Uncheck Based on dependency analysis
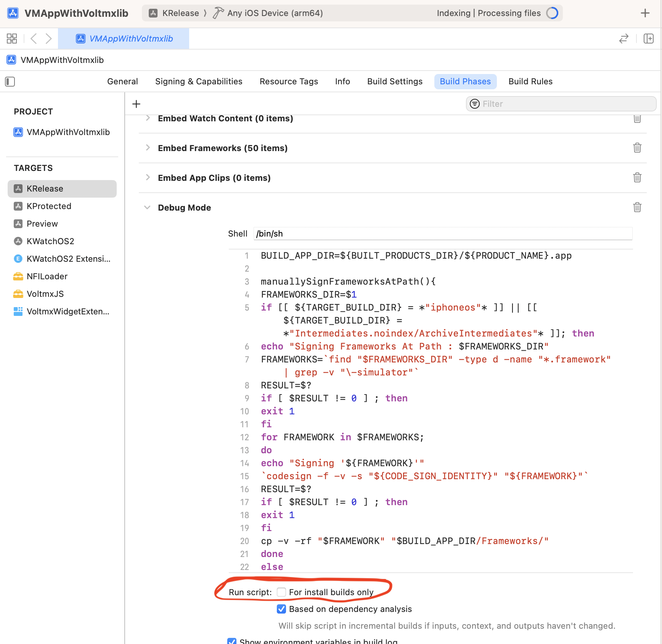 [281, 609]
